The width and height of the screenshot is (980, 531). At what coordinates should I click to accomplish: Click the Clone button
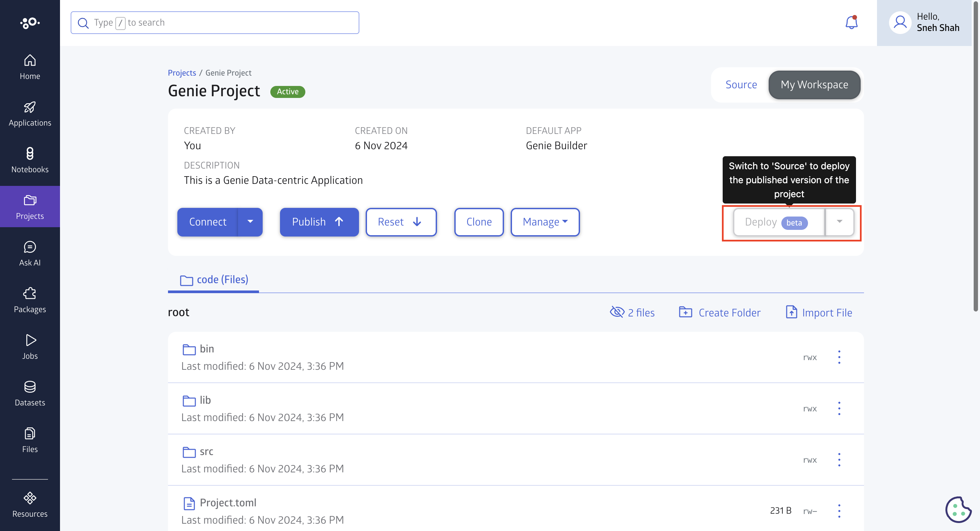click(479, 222)
